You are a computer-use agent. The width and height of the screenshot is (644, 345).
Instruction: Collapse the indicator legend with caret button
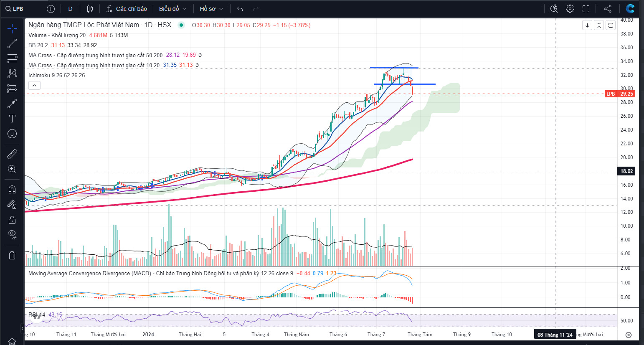pos(34,86)
